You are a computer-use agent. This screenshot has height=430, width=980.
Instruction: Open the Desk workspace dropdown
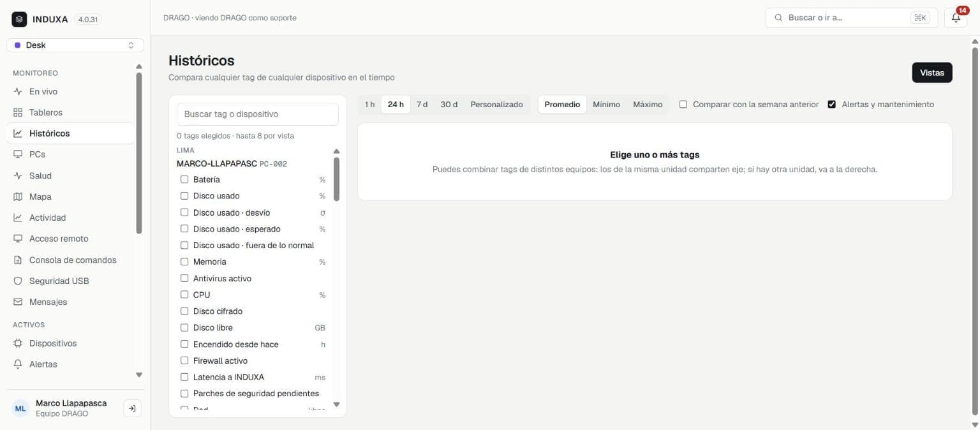click(x=75, y=45)
